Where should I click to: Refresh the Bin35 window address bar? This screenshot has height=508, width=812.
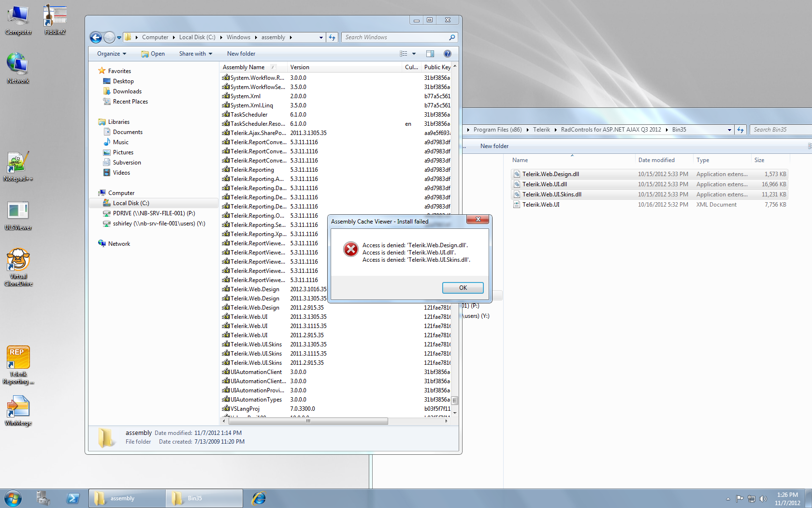coord(740,130)
